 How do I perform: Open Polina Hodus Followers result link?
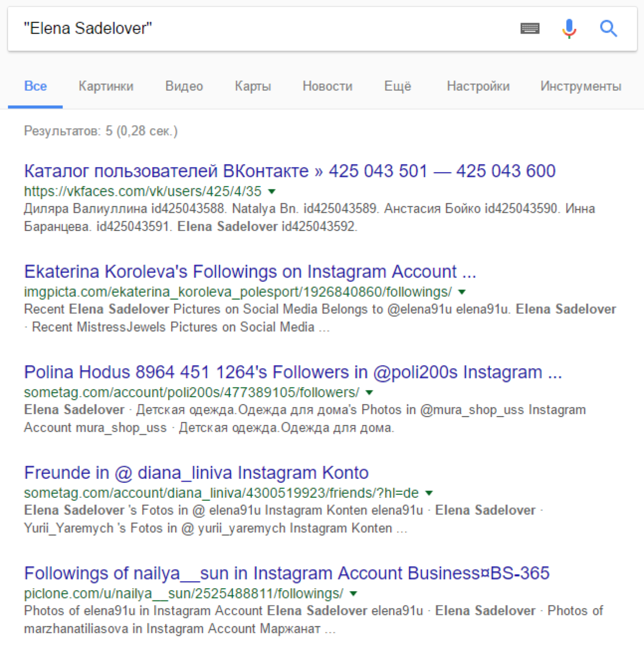click(293, 372)
